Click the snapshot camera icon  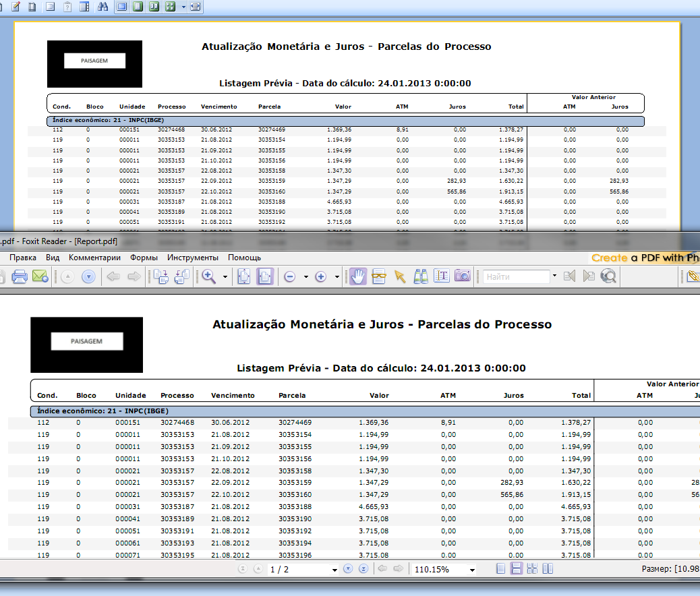click(x=463, y=277)
